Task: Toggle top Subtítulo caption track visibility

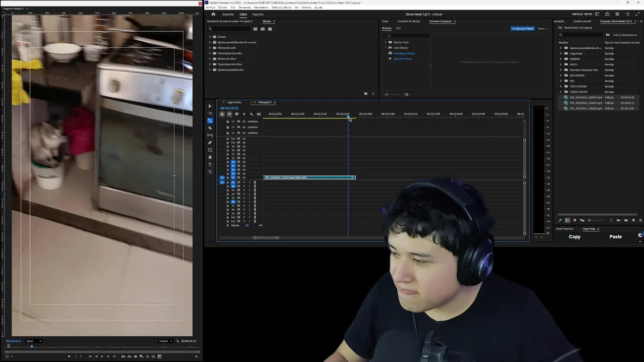Action: pos(244,122)
